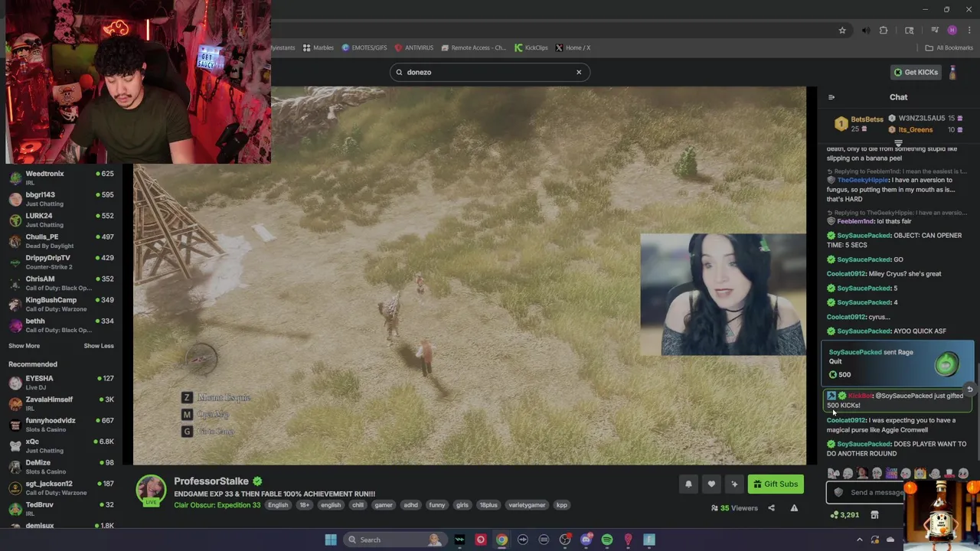Click Show Less in followed list
The width and height of the screenshot is (980, 551).
click(x=99, y=346)
